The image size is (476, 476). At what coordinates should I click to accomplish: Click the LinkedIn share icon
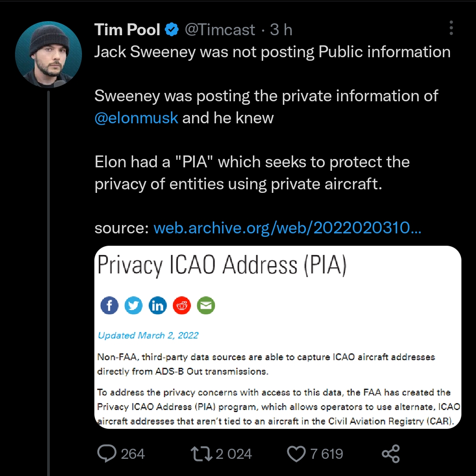pos(158,305)
